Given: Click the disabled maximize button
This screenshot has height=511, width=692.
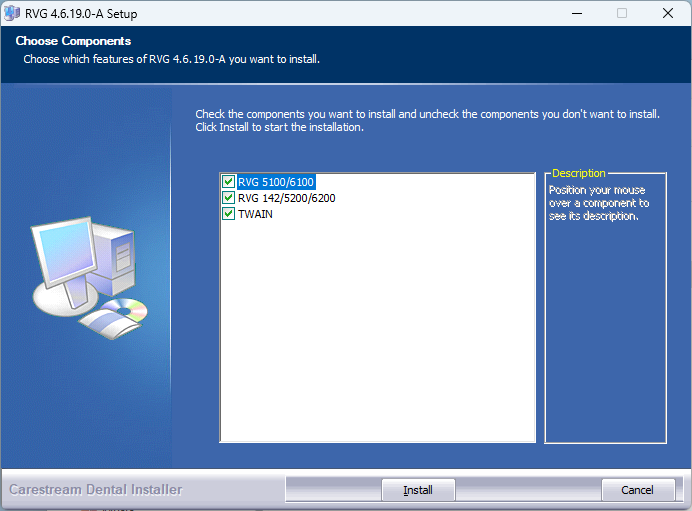Looking at the screenshot, I should 622,14.
